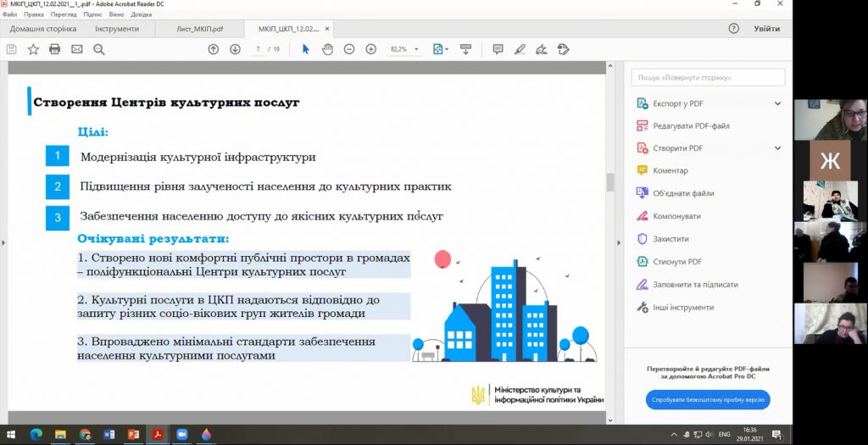Click Спробувати безкоштовну пробну версію button
This screenshot has width=868, height=445.
[708, 400]
